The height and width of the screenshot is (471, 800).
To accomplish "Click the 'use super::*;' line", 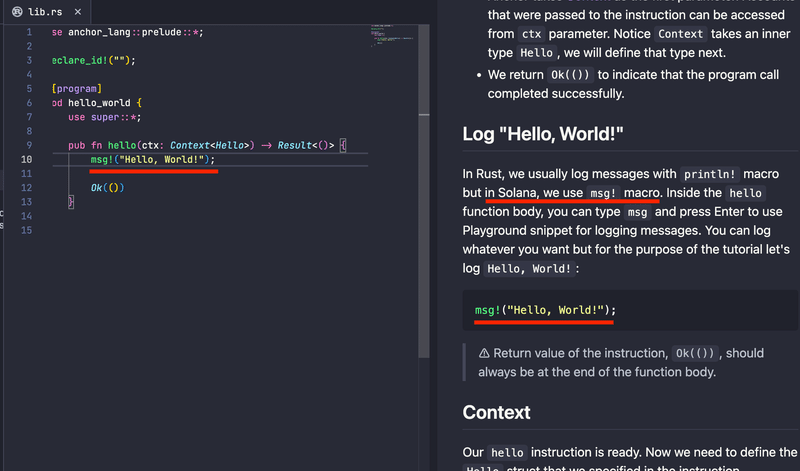I will (105, 117).
